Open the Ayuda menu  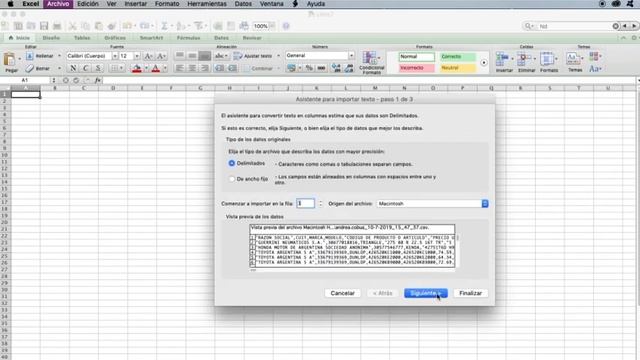point(316,4)
